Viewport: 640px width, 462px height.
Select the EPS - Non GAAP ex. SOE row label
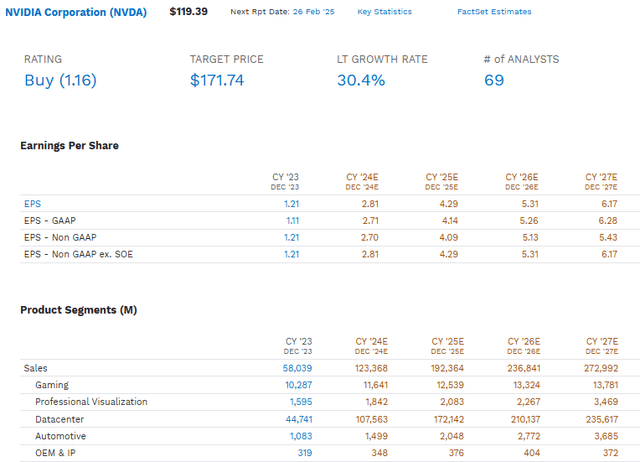point(78,254)
